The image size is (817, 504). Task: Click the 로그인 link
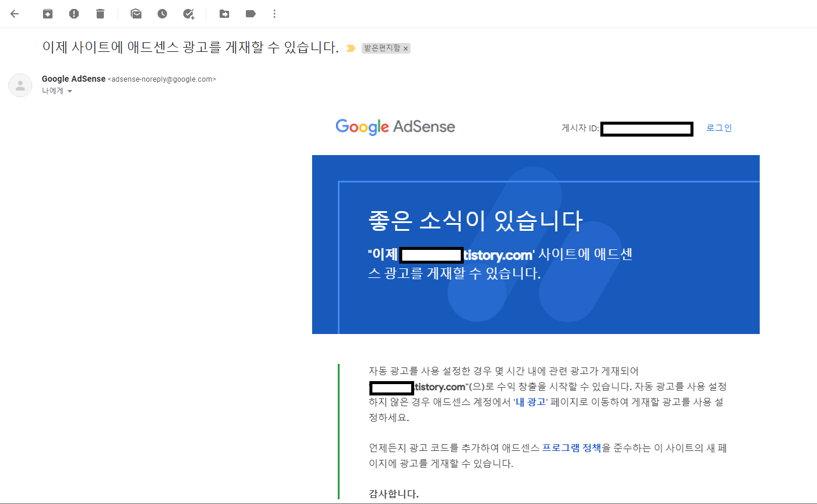click(719, 128)
